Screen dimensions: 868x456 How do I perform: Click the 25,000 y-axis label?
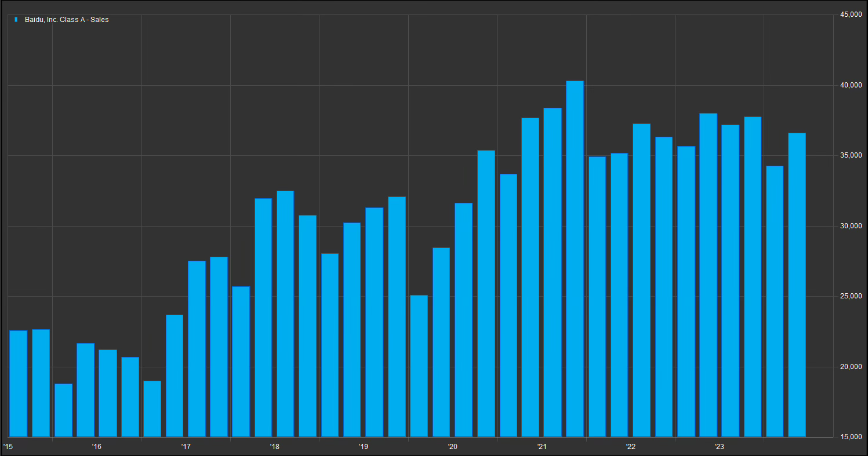[851, 296]
